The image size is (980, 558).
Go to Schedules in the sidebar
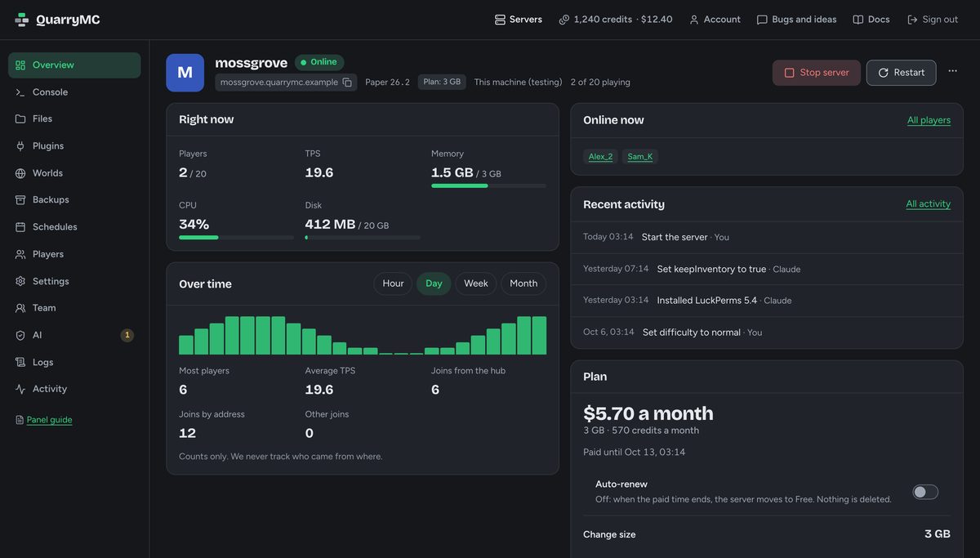pos(74,227)
